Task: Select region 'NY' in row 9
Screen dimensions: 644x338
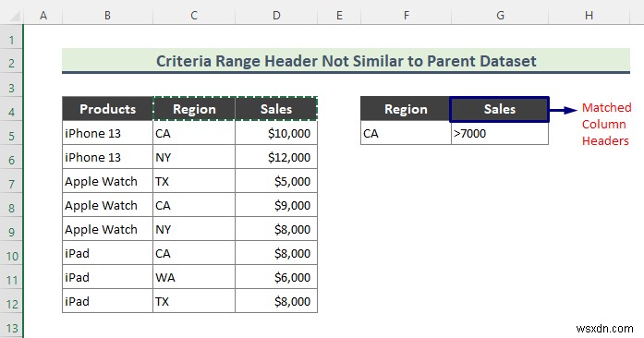Action: click(x=194, y=229)
